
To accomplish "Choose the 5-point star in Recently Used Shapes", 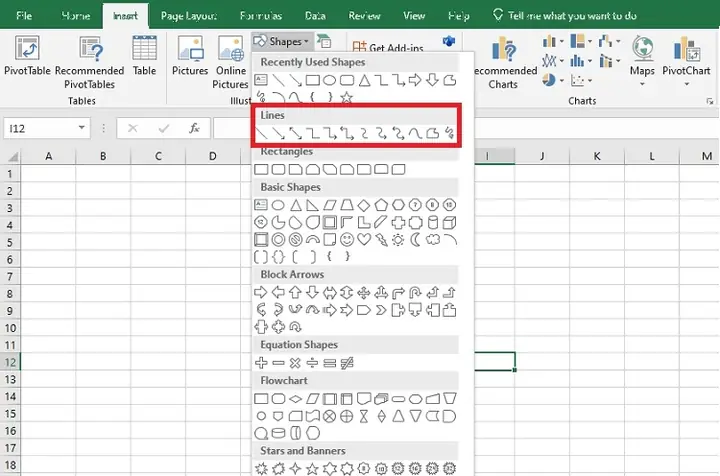I will 347,97.
